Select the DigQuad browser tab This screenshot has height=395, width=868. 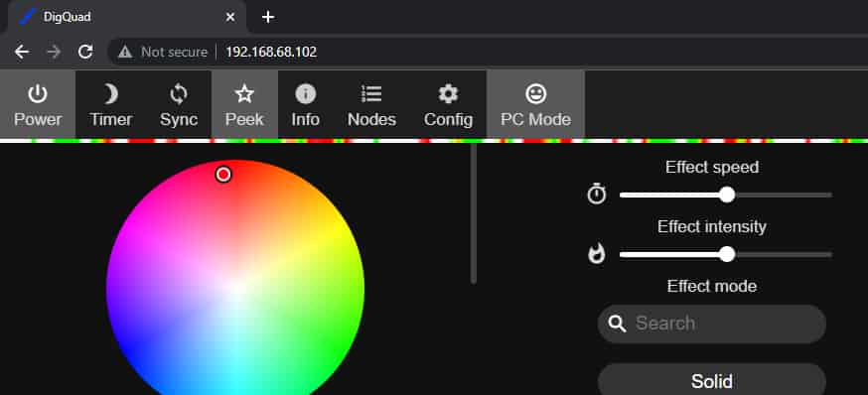pos(126,17)
